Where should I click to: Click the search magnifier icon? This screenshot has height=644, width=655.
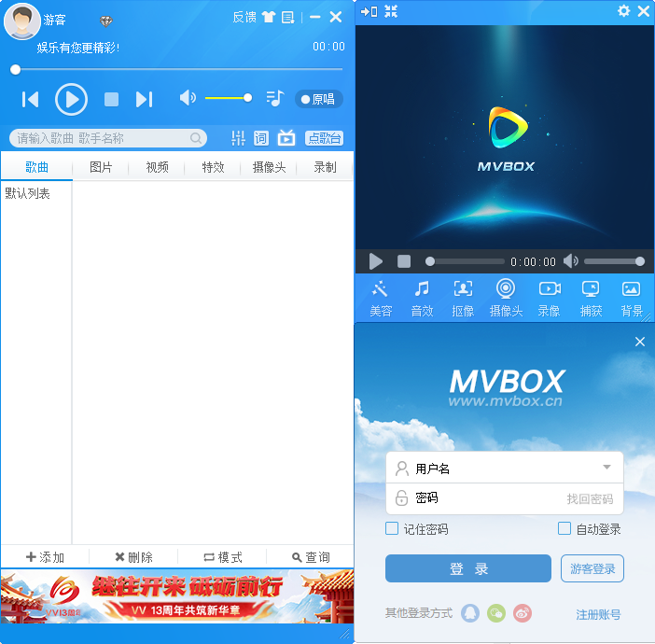196,138
